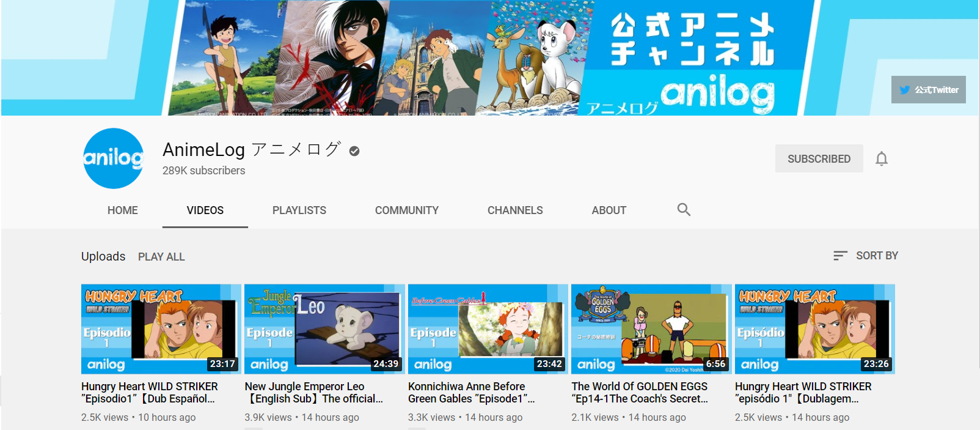Screen dimensions: 980x430
Task: Open The World Of GOLDEN EGGS title
Action: click(x=640, y=393)
